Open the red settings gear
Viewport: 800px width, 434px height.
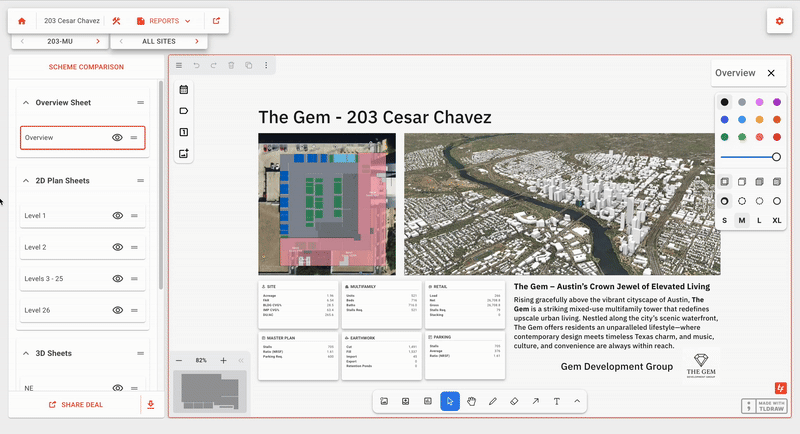click(x=779, y=21)
